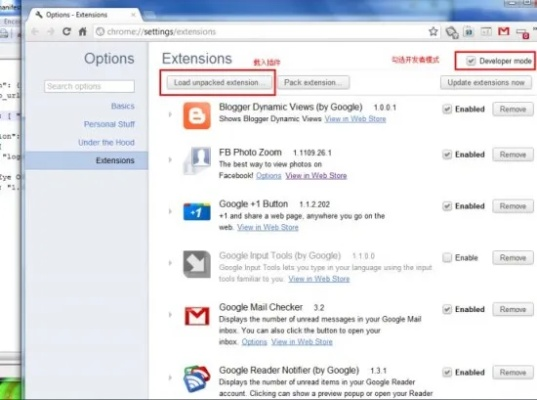Open Under the Hood settings section
The width and height of the screenshot is (537, 400).
[106, 142]
